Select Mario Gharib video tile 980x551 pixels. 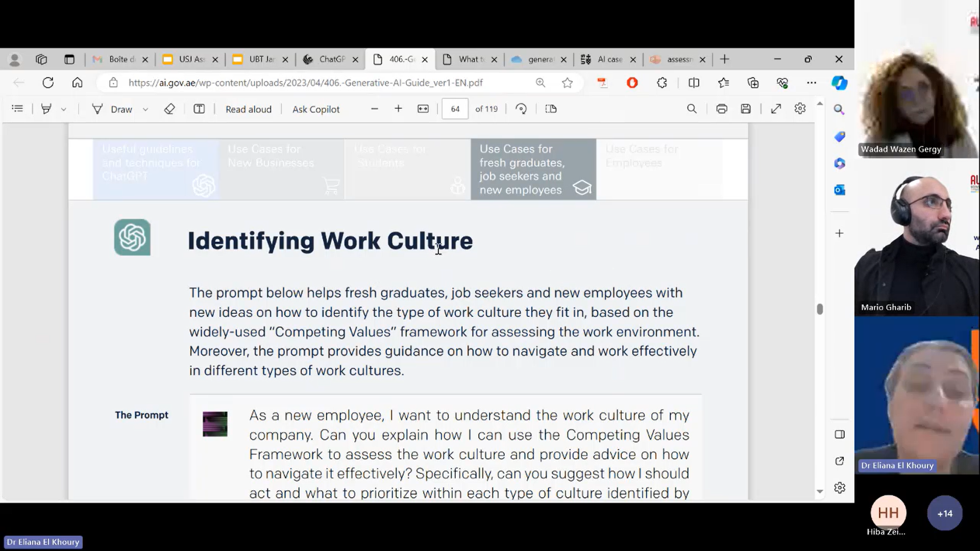(917, 237)
